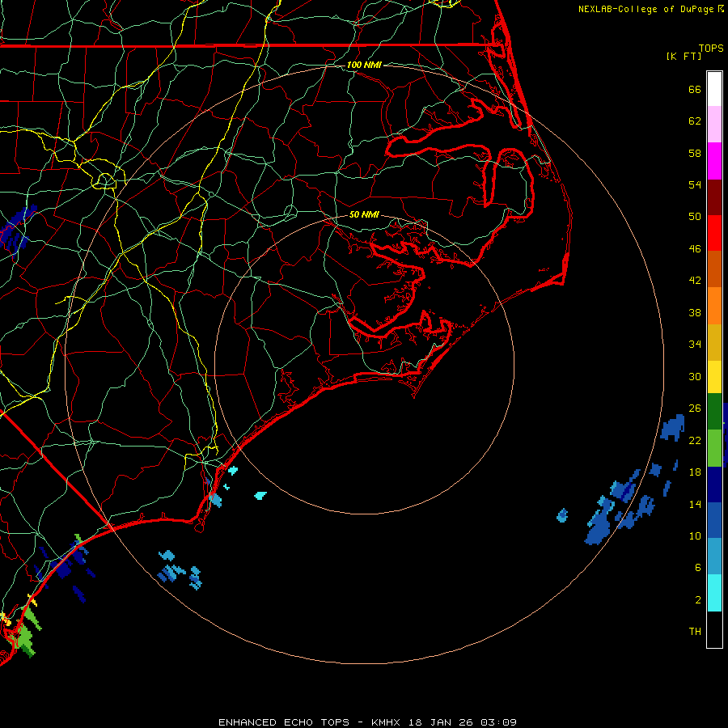The image size is (728, 728).
Task: Pick the cyan 10 kft legend swatch
Action: click(x=714, y=593)
